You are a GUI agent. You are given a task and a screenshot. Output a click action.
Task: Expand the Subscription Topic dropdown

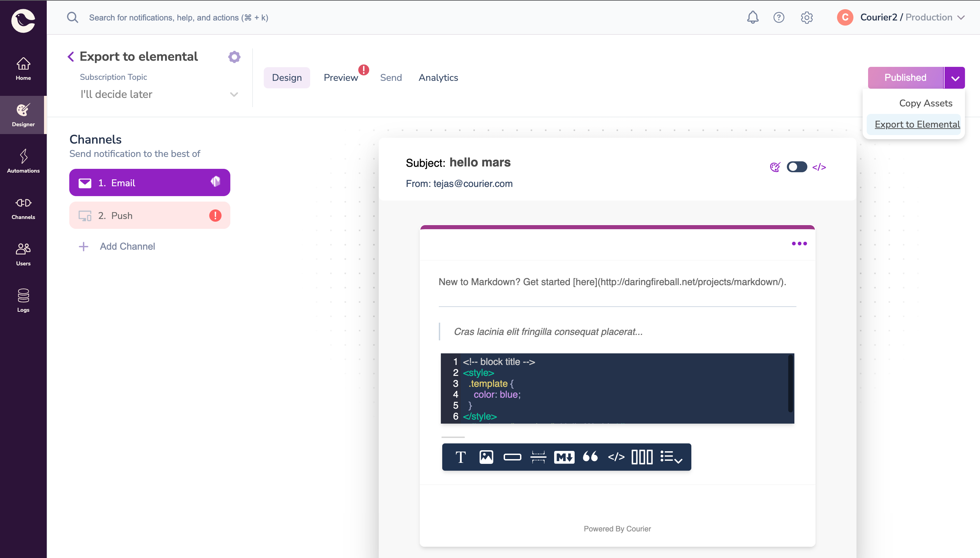tap(159, 94)
